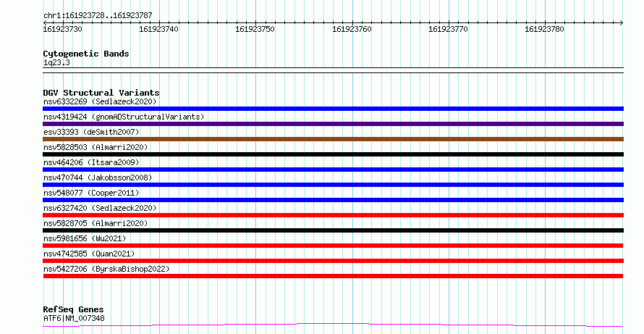Open nsv470744 (Jakobsson2008) variant
Viewport: 644px width, 334px height.
(98, 178)
